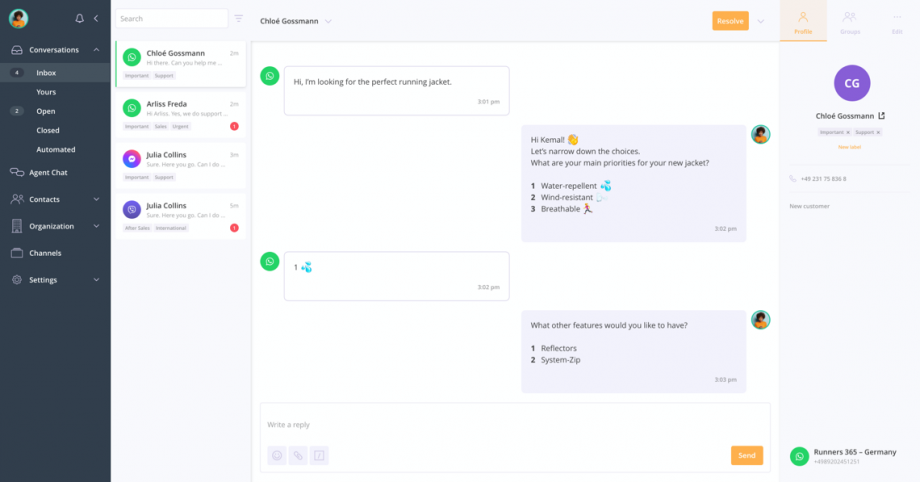Click the agent avatar beside Hi Kemal message
Screen dimensions: 920x482
tap(761, 134)
